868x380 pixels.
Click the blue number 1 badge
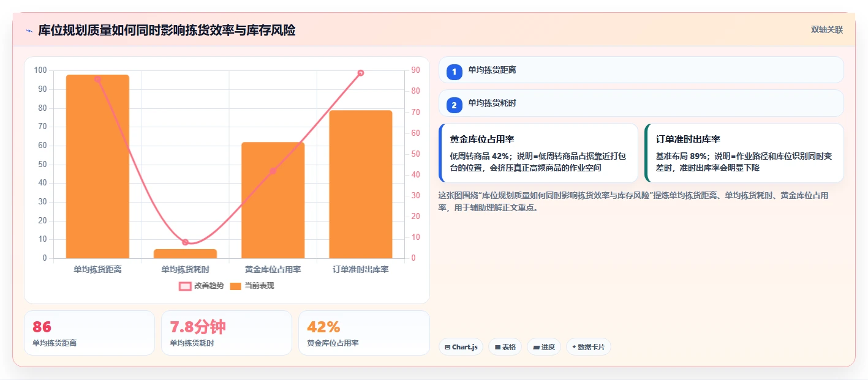455,72
